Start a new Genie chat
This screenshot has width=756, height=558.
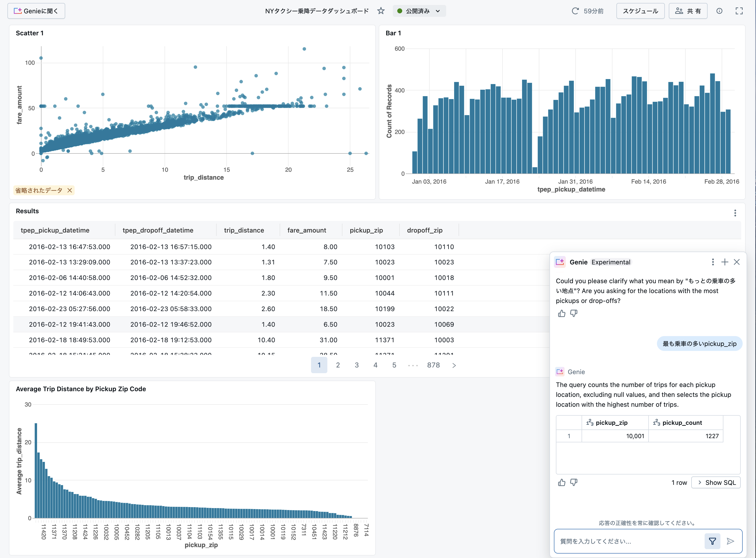click(x=725, y=262)
